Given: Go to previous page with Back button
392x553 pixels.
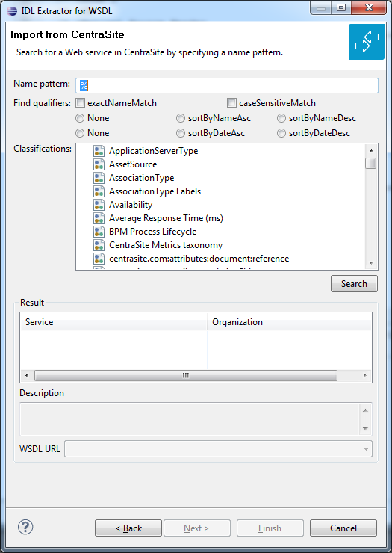Looking at the screenshot, I should [128, 528].
